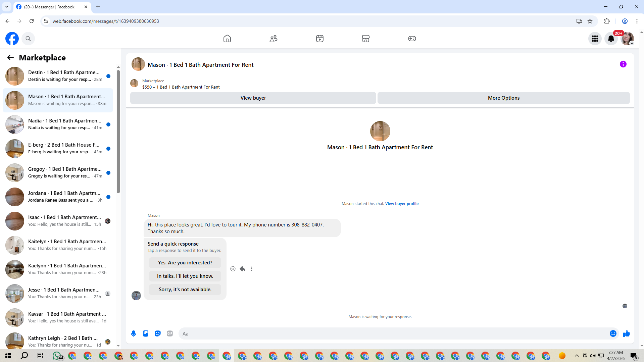Viewport: 644px width, 362px height.
Task: Open the Marketplace storefront icon
Action: point(366,39)
